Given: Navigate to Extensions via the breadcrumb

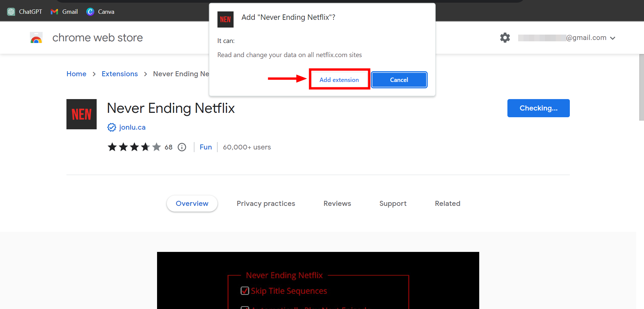Looking at the screenshot, I should 119,74.
